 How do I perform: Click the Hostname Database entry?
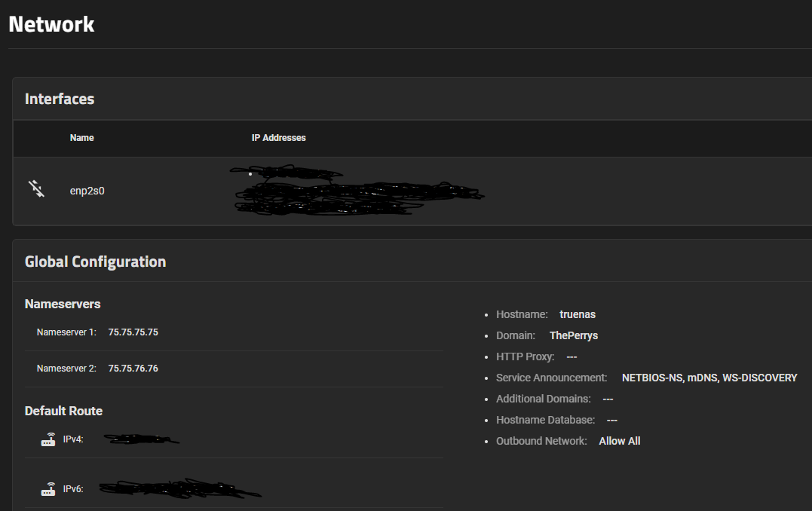click(556, 420)
